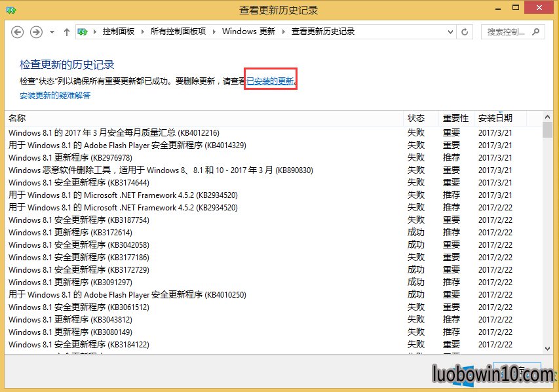
Task: Select security update KB3042058
Action: click(273, 245)
